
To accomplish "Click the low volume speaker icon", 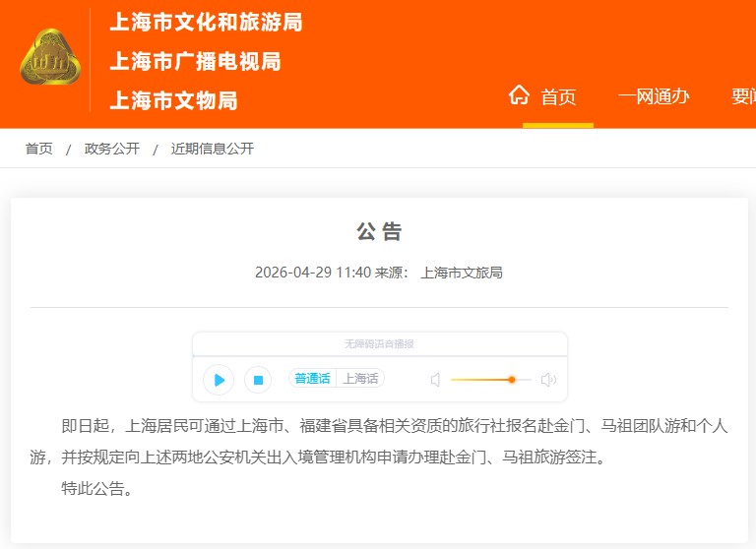I will pyautogui.click(x=435, y=380).
